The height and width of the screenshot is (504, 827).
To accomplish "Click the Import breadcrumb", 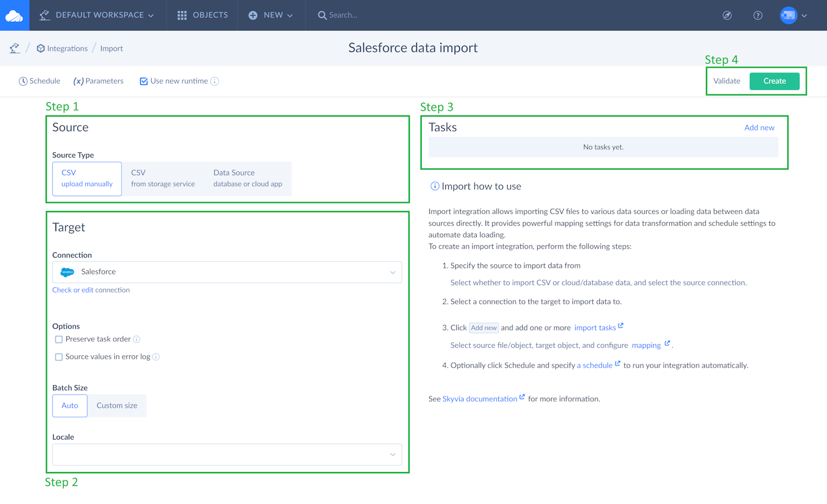I will 112,48.
